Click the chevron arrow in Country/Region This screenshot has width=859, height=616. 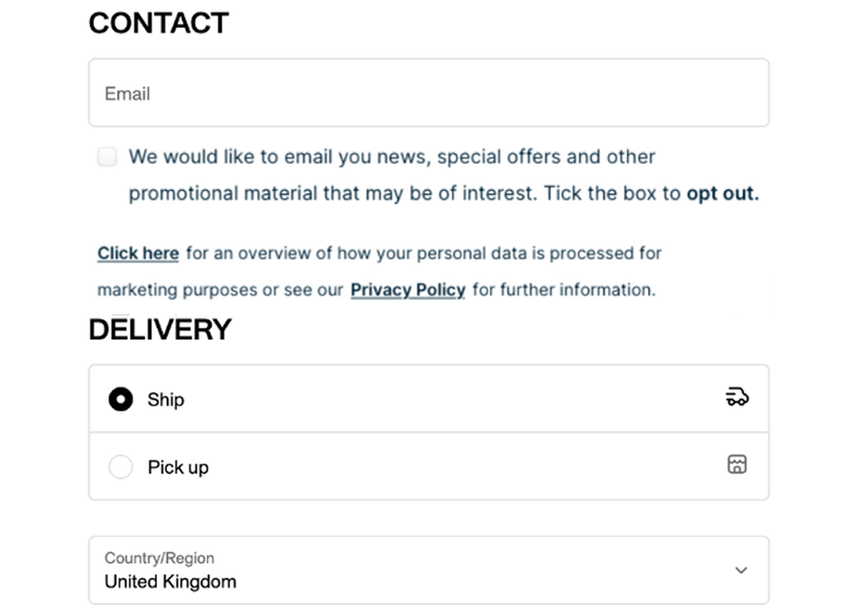click(x=741, y=570)
